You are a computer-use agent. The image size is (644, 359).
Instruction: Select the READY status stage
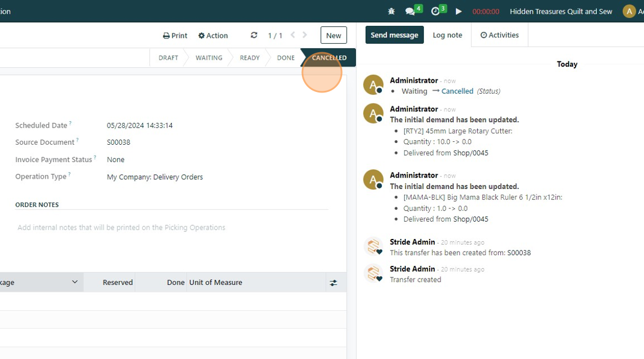[250, 58]
